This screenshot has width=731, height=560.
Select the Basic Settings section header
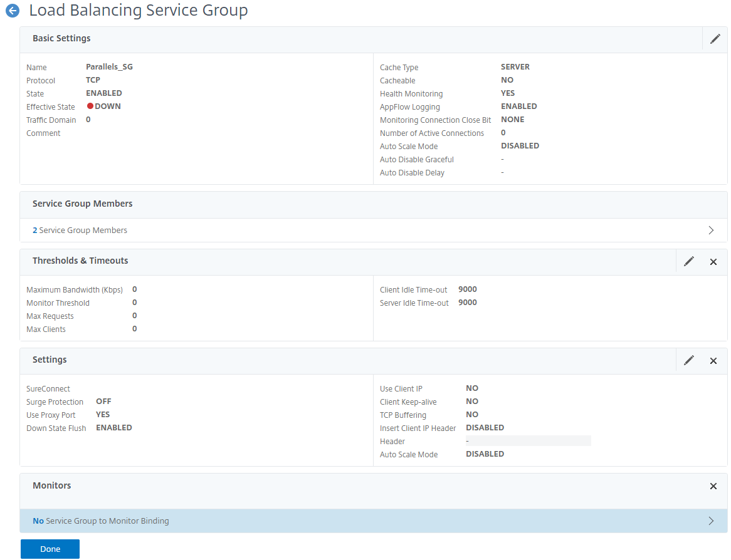coord(61,39)
